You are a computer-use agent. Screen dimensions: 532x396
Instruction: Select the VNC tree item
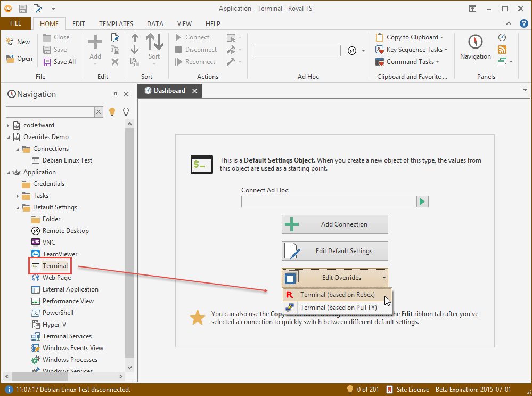pyautogui.click(x=43, y=243)
